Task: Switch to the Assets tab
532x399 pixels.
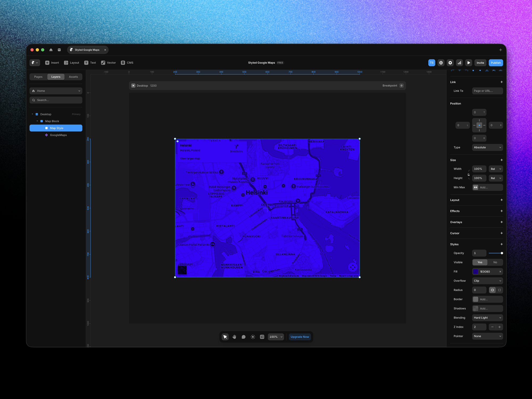Action: point(73,77)
